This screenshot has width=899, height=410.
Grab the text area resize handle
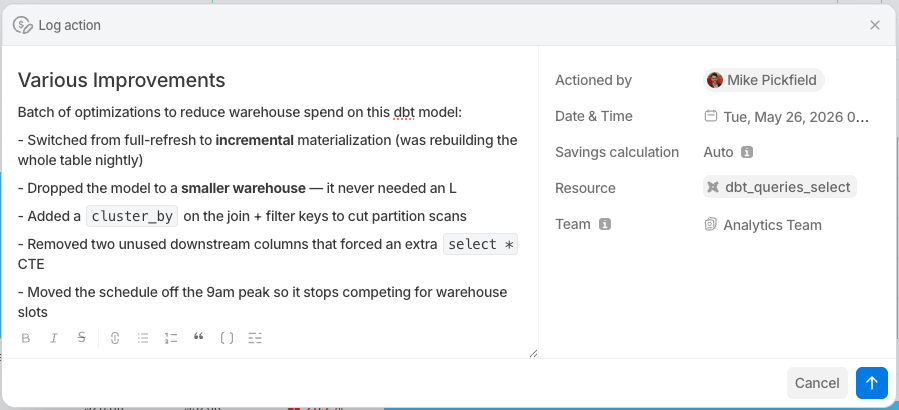click(533, 353)
